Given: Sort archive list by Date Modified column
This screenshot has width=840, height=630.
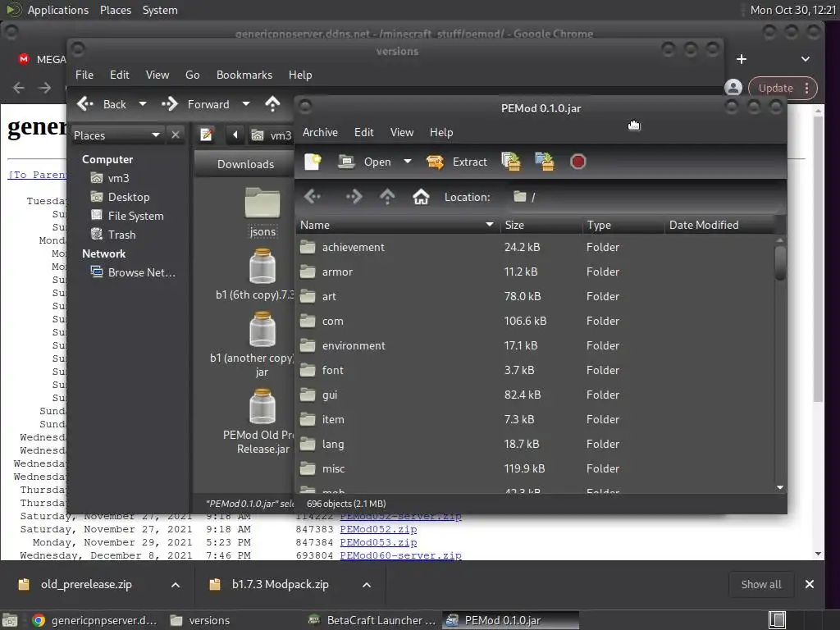Looking at the screenshot, I should [x=719, y=225].
